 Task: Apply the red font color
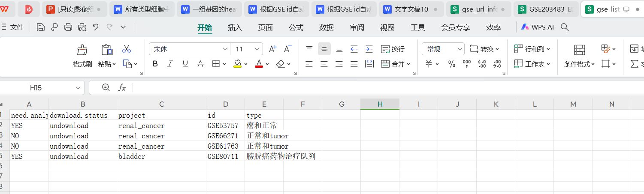pos(259,64)
